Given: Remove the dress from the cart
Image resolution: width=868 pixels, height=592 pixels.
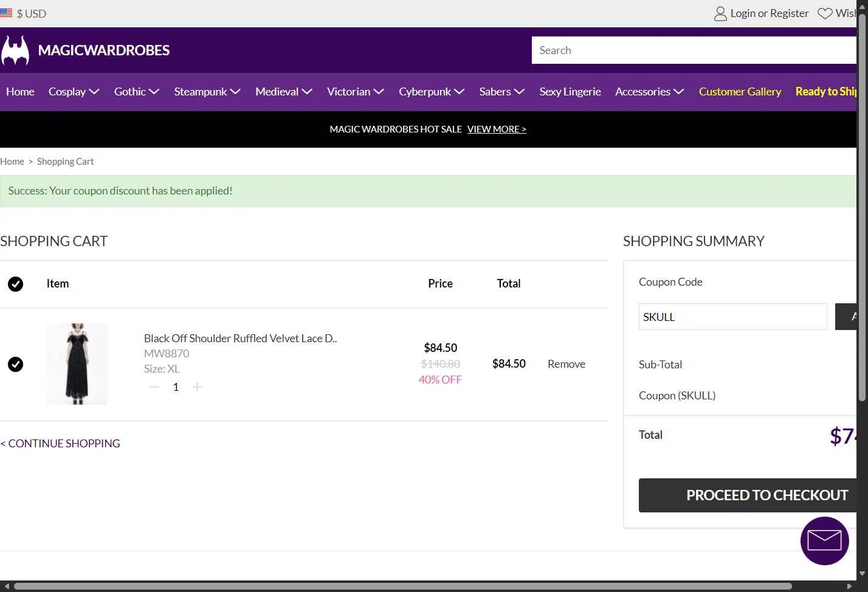Looking at the screenshot, I should click(567, 364).
